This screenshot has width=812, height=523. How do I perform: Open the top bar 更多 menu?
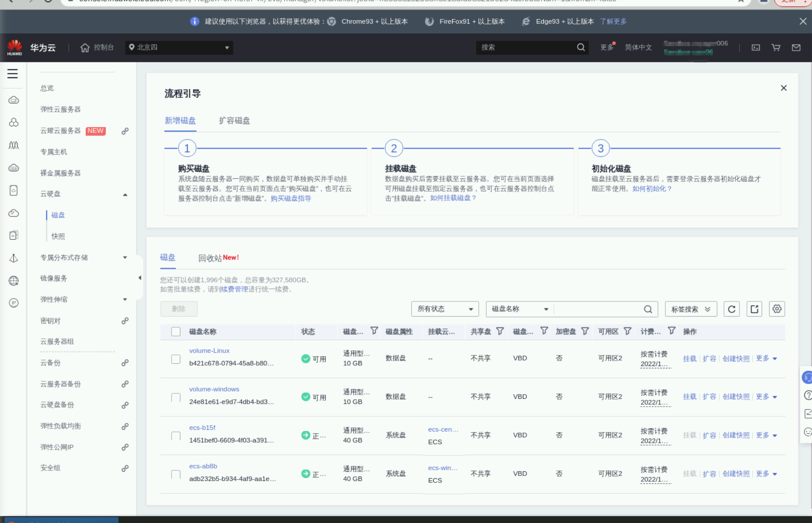click(607, 48)
